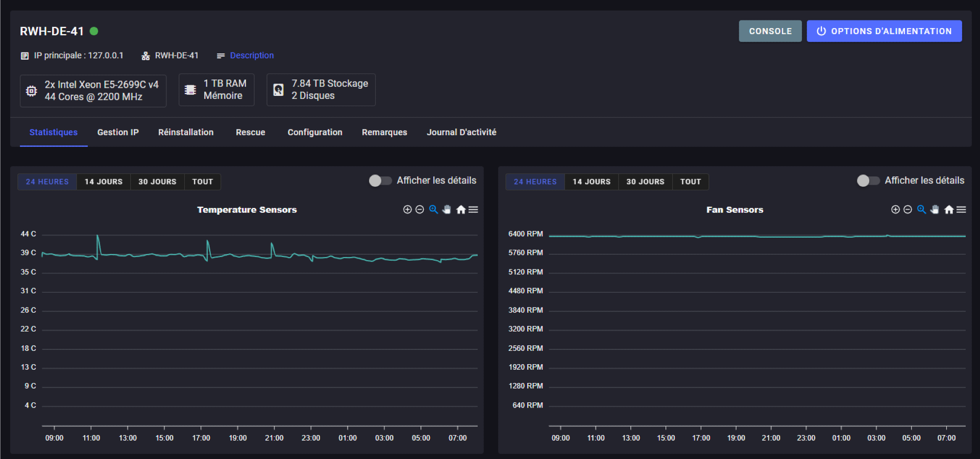Zoom in on Temperature Sensors chart

(407, 210)
